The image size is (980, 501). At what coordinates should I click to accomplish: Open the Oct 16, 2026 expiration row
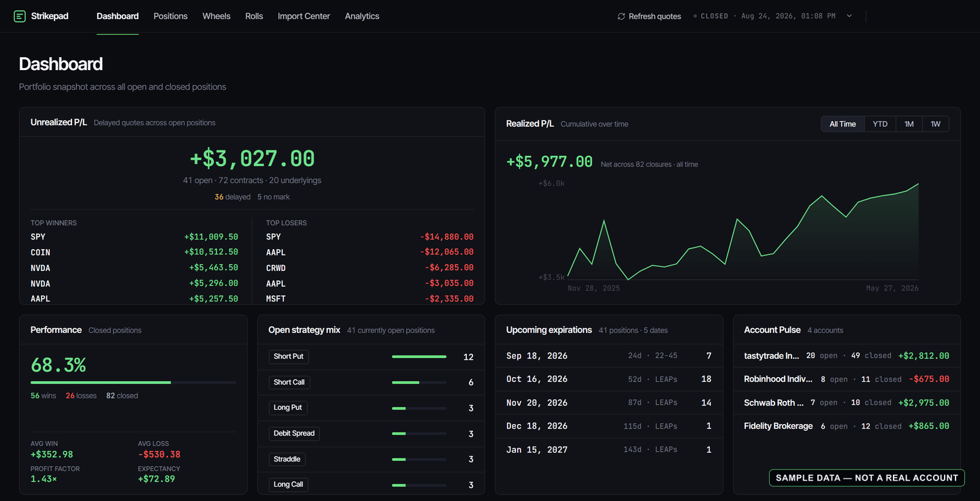coord(608,379)
